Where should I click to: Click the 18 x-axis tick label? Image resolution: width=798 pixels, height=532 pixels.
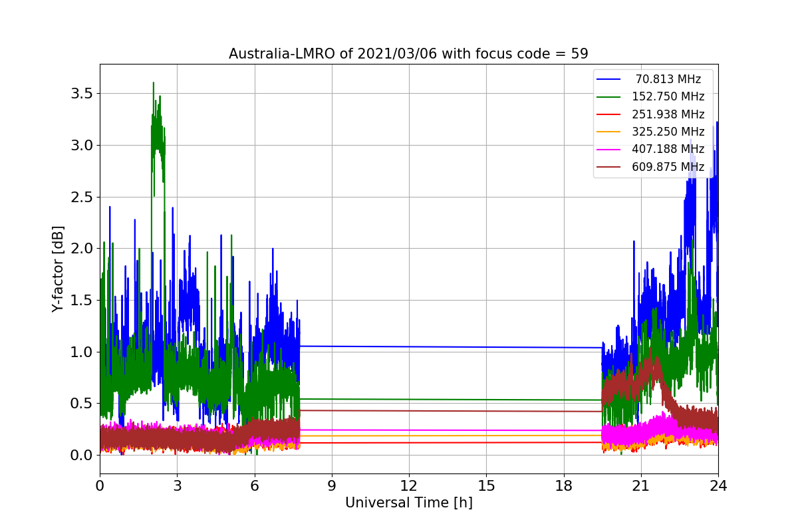[563, 486]
